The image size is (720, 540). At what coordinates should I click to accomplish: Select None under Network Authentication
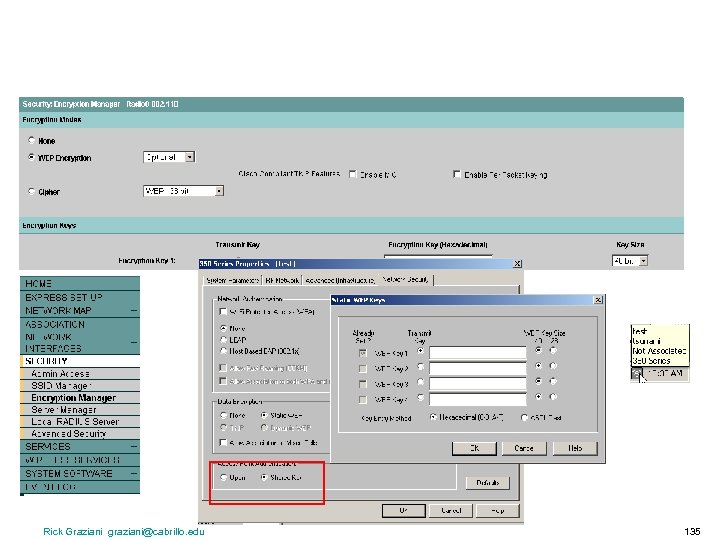point(224,328)
